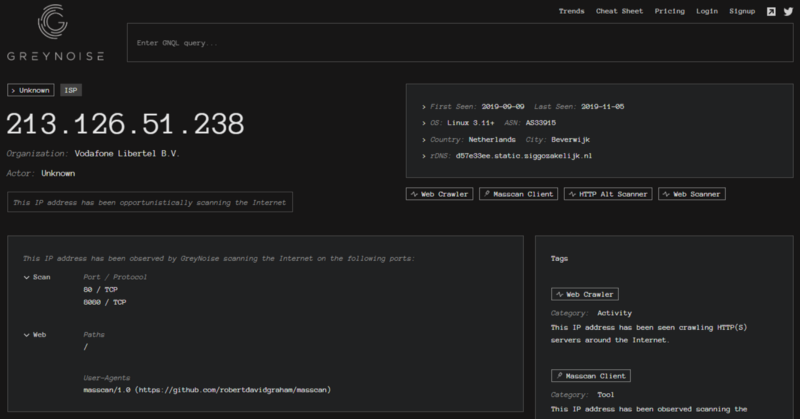
Task: Collapse the Web section
Action: pyautogui.click(x=27, y=335)
